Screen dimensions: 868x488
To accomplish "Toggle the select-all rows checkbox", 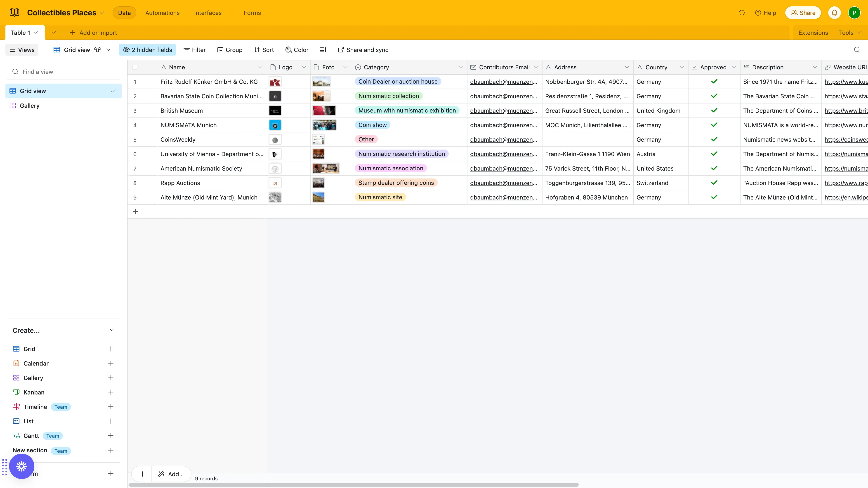I will [135, 67].
